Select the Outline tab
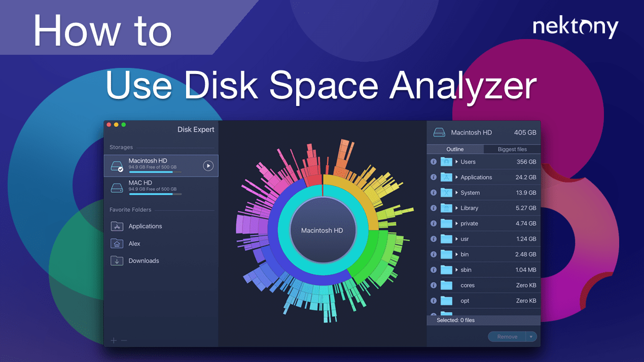644x362 pixels. click(x=455, y=149)
